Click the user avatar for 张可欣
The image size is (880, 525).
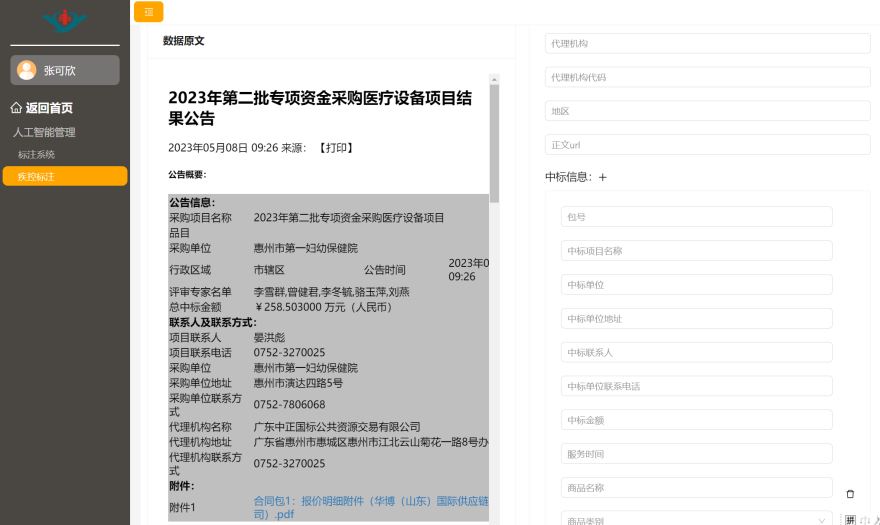pos(27,70)
